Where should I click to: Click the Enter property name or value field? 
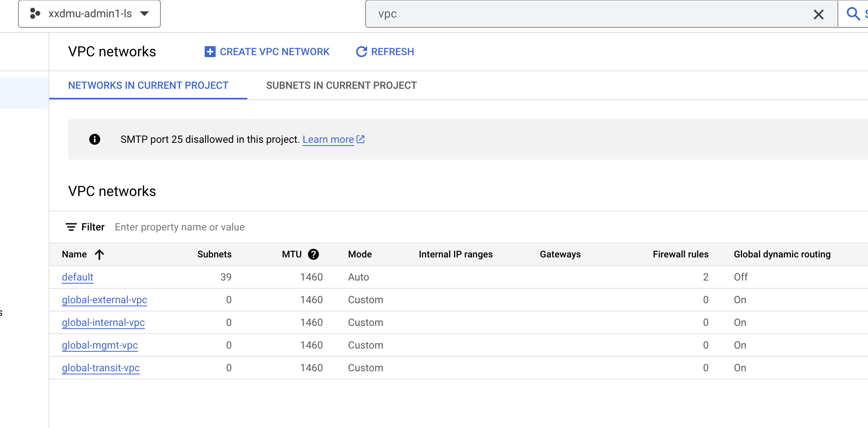[x=180, y=227]
